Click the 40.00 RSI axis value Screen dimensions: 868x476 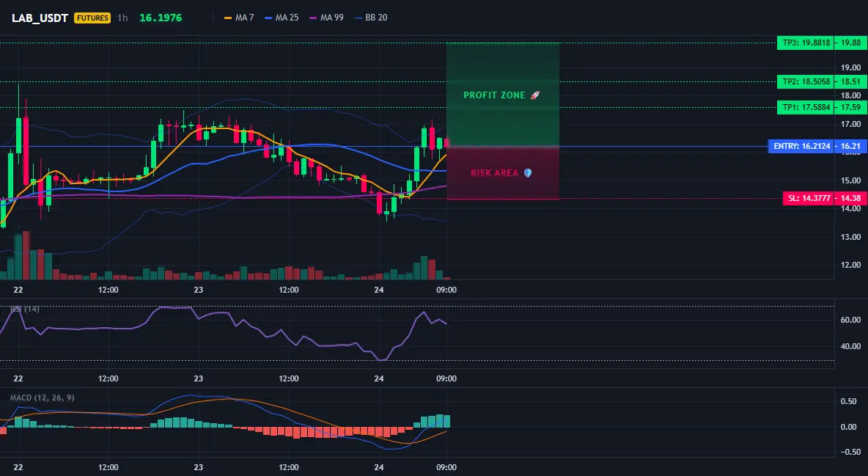(x=851, y=346)
